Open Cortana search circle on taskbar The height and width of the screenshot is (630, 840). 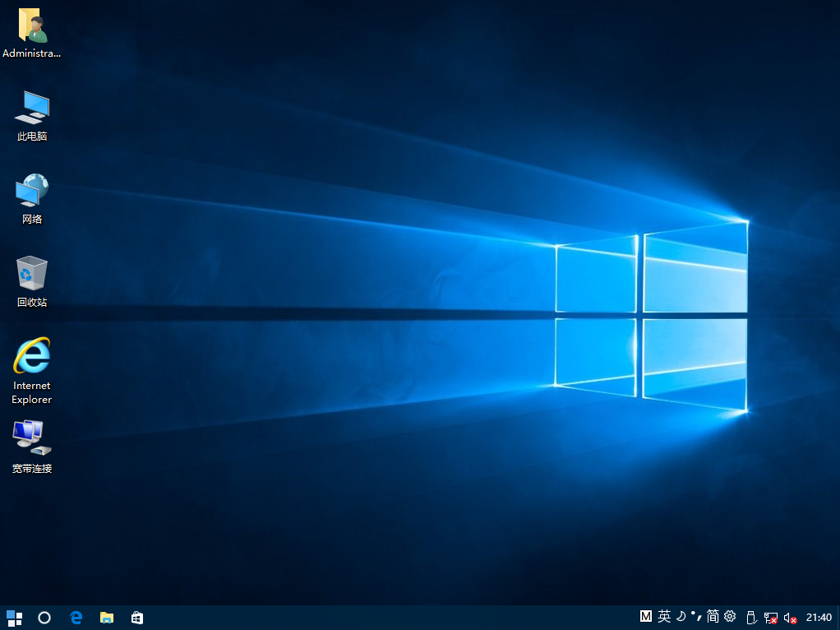pyautogui.click(x=44, y=618)
